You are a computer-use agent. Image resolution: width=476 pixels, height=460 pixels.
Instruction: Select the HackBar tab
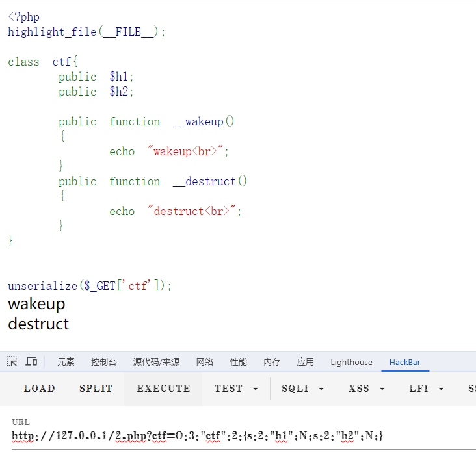404,363
